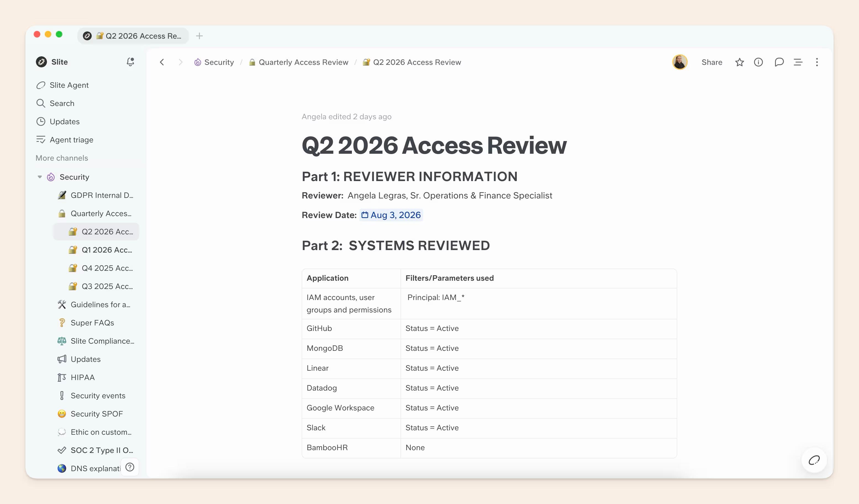Click the Google Workspace table cell

point(351,408)
